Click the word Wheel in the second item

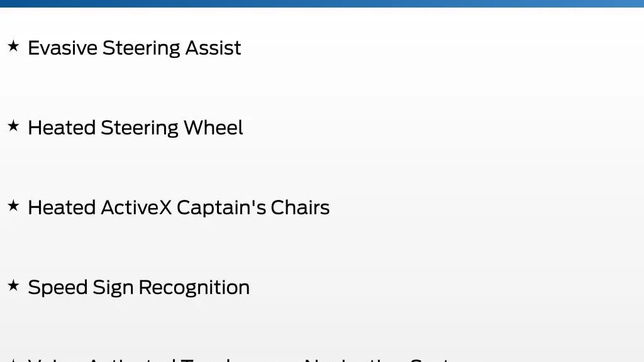(x=213, y=128)
